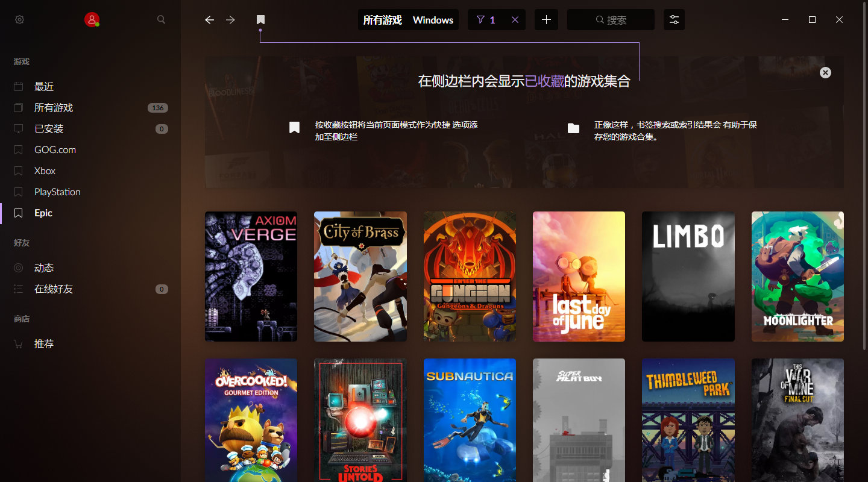Navigate forward with the right arrow icon

(230, 19)
